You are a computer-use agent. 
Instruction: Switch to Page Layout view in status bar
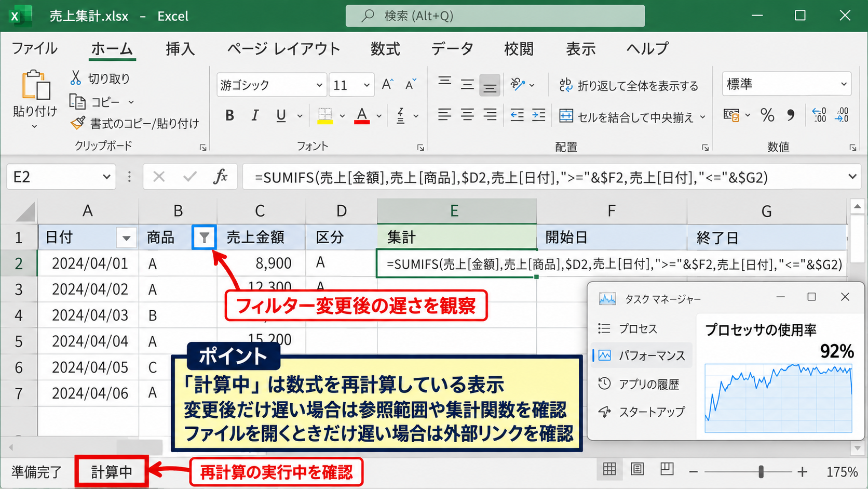click(638, 470)
